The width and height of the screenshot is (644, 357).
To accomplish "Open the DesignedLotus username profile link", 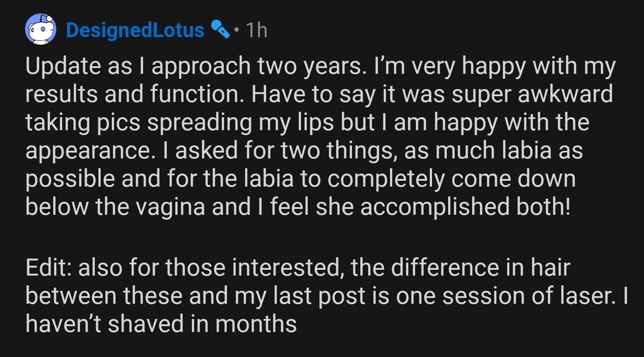I will click(x=135, y=30).
